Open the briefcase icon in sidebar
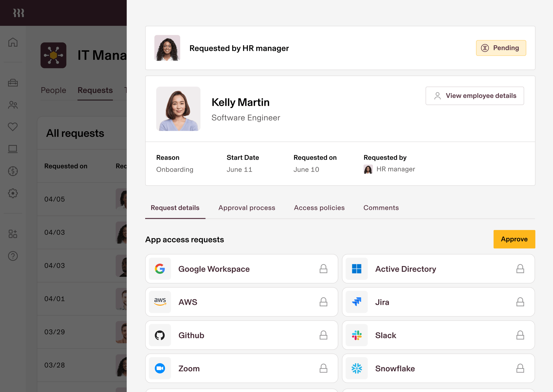 13,83
